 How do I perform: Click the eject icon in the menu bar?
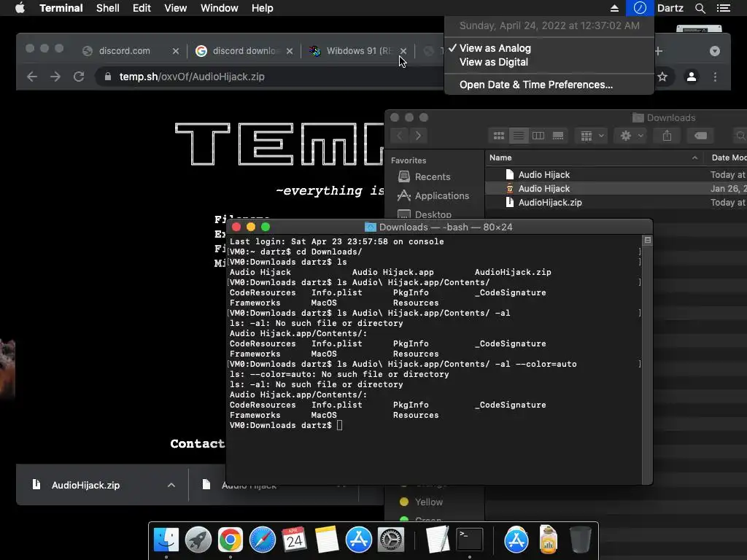614,8
